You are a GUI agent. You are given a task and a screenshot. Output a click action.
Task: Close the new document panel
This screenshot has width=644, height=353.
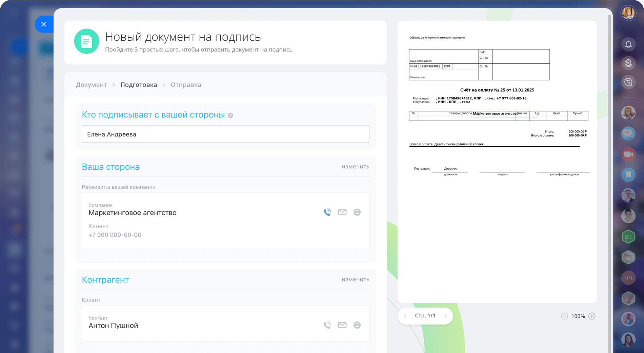pos(44,24)
